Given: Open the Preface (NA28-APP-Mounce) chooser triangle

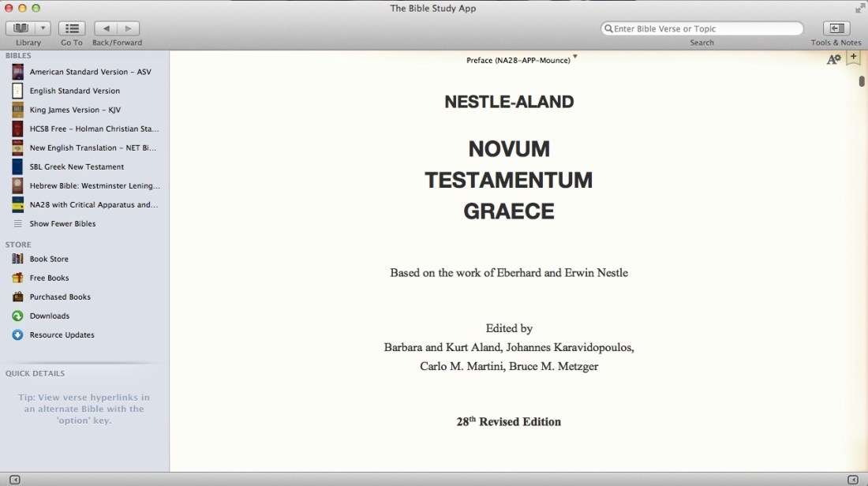Looking at the screenshot, I should tap(575, 58).
